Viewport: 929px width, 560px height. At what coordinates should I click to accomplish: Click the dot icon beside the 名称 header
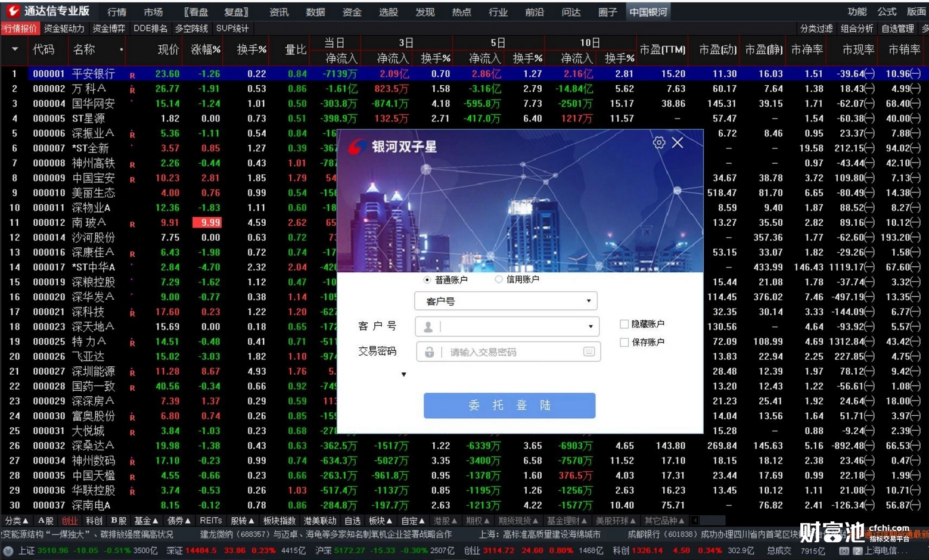click(x=122, y=49)
